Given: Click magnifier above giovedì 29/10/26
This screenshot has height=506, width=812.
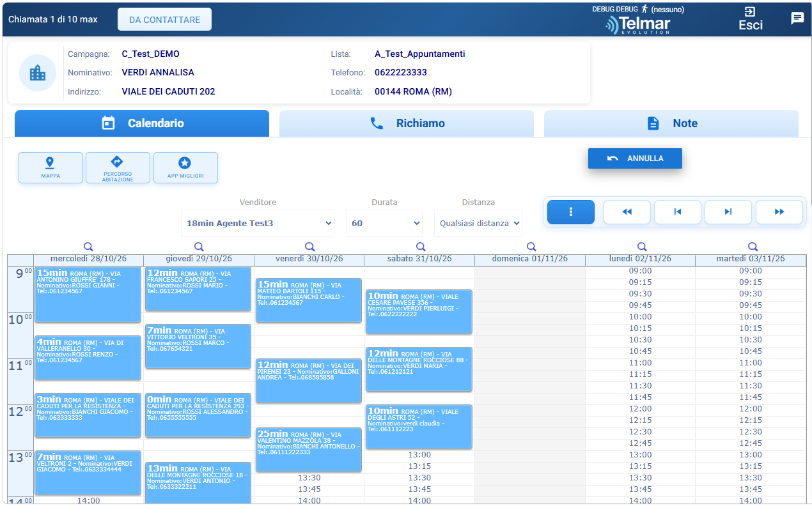Looking at the screenshot, I should pyautogui.click(x=199, y=247).
